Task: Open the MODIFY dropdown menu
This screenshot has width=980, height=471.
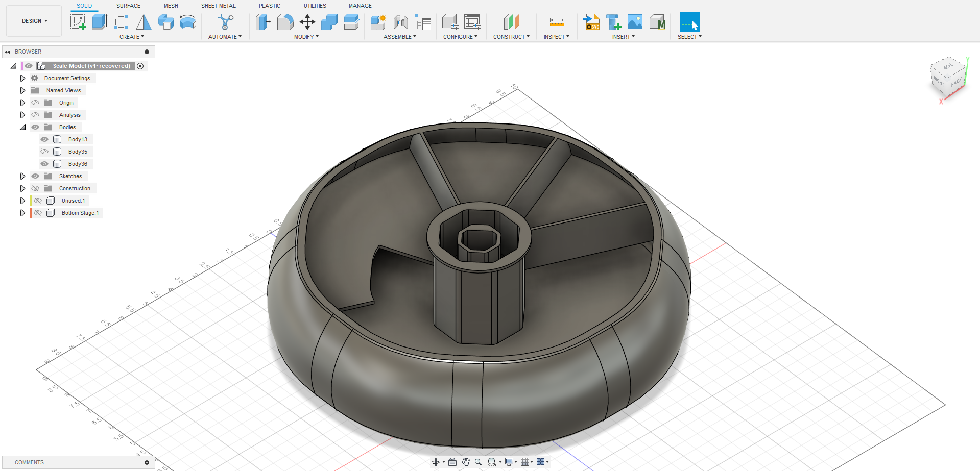Action: [x=306, y=37]
